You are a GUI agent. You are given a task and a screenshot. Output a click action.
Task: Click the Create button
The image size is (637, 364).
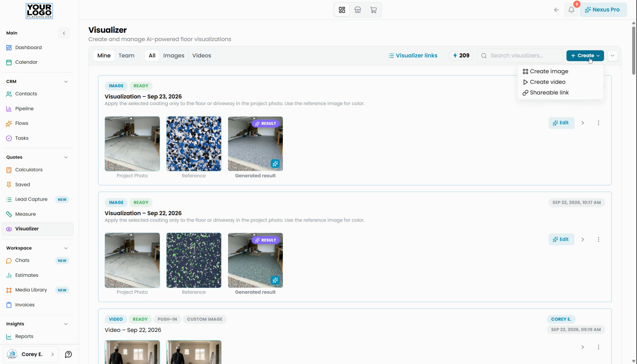(x=585, y=55)
